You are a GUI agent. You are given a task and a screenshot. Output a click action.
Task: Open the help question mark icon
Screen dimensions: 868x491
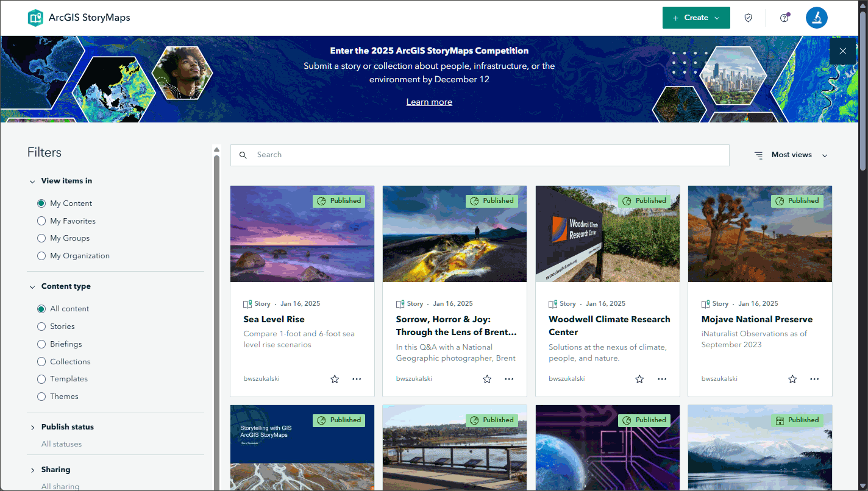click(784, 18)
